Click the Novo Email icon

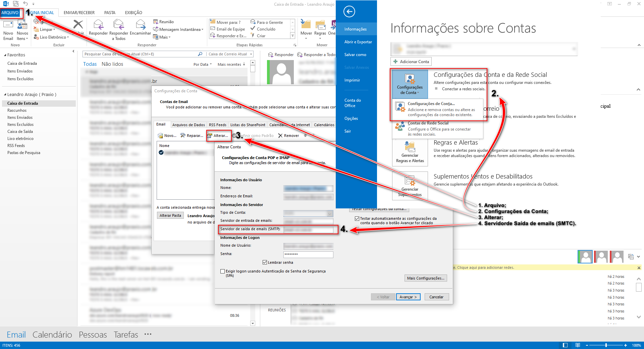click(8, 25)
